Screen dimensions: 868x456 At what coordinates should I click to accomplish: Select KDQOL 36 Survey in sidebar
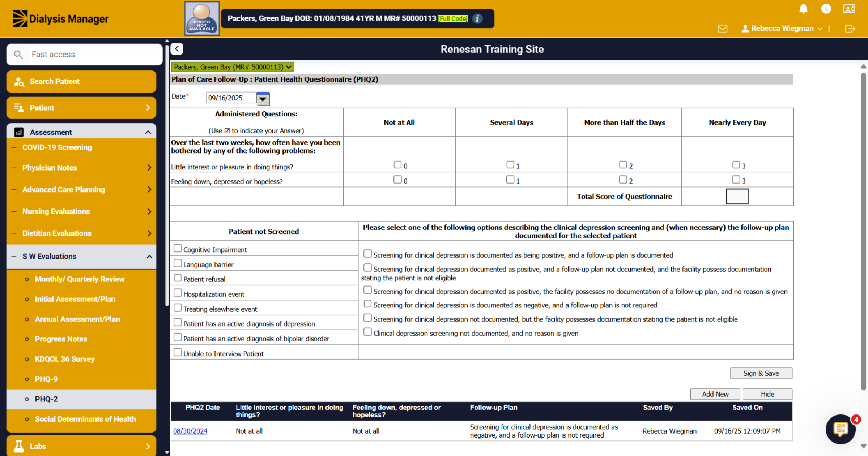(65, 359)
